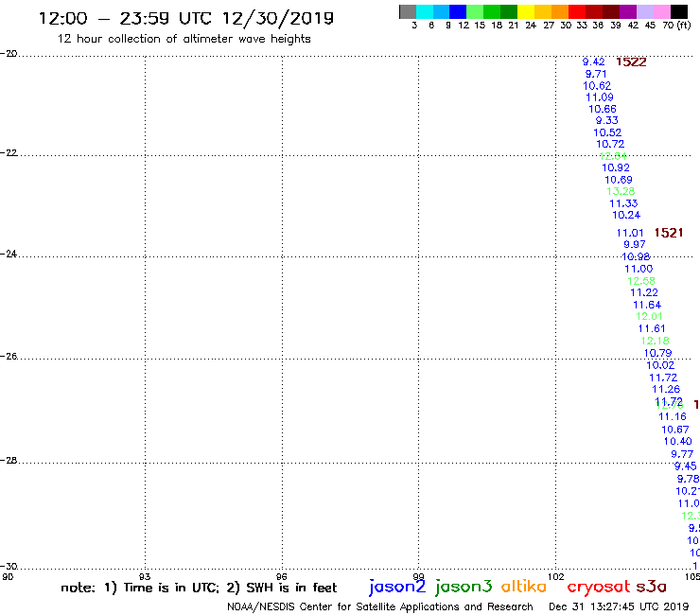Click the 10.69 value
700x615 pixels.
click(x=619, y=180)
